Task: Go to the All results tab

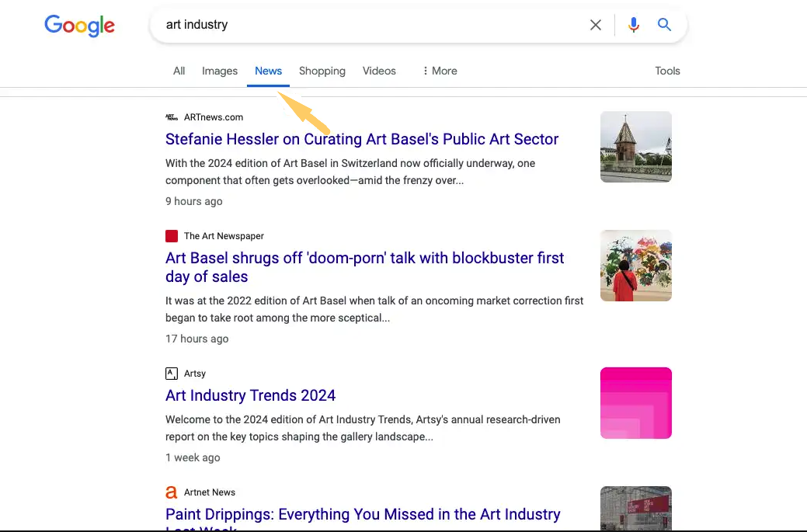Action: [x=179, y=71]
